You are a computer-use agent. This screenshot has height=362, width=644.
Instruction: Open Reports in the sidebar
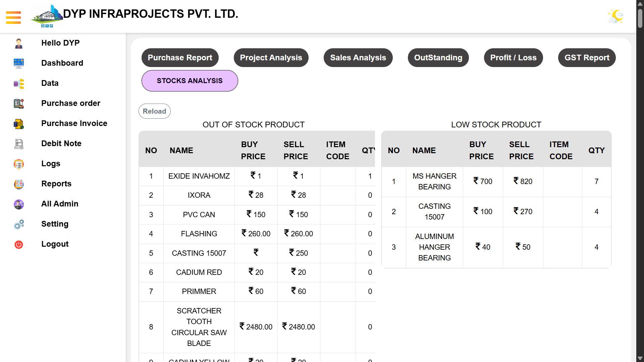pyautogui.click(x=56, y=184)
